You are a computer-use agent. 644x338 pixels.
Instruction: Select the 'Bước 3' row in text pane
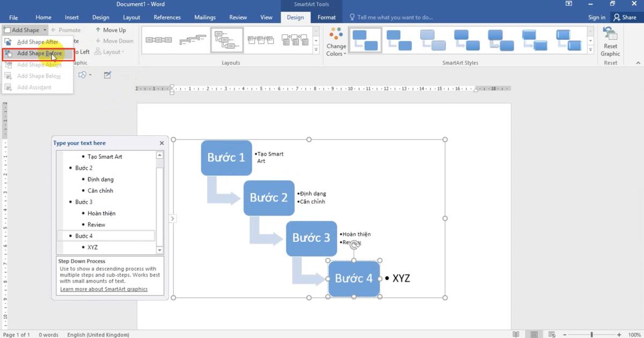click(106, 202)
